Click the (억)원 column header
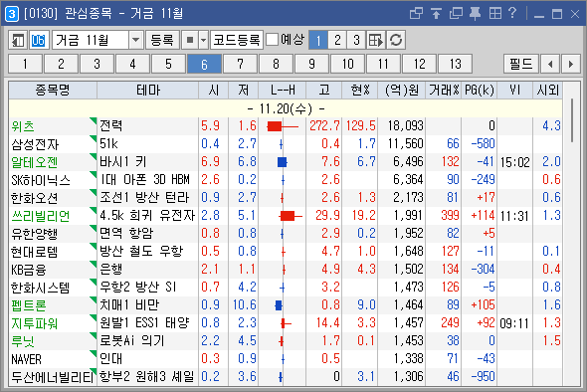The width and height of the screenshot is (587, 392). click(x=401, y=91)
